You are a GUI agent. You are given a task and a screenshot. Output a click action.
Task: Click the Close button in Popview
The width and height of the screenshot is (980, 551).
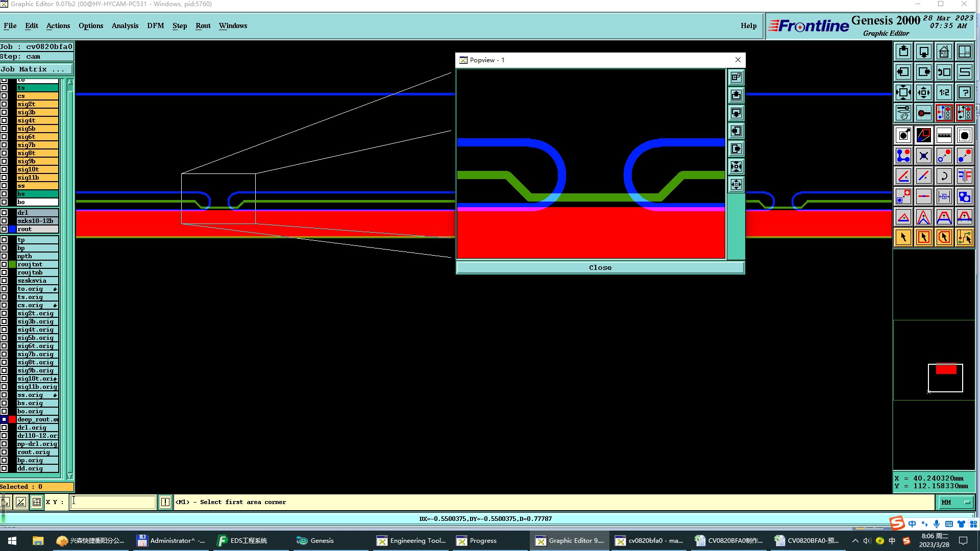600,268
